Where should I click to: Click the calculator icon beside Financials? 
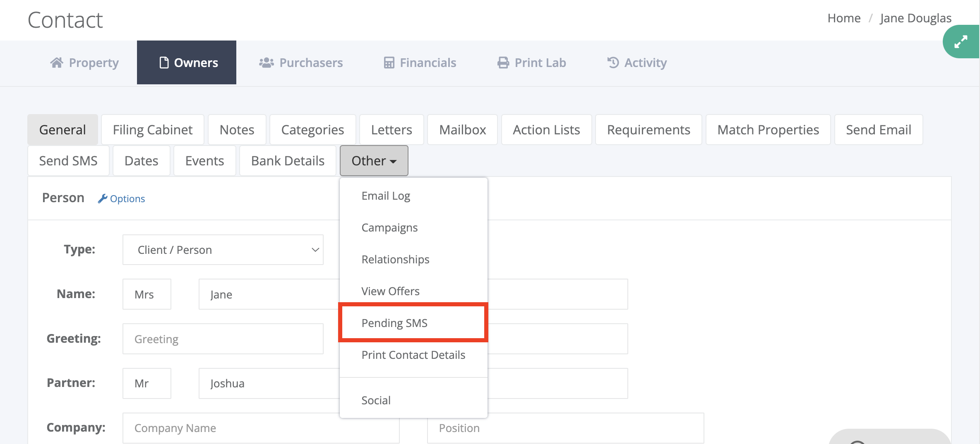389,62
